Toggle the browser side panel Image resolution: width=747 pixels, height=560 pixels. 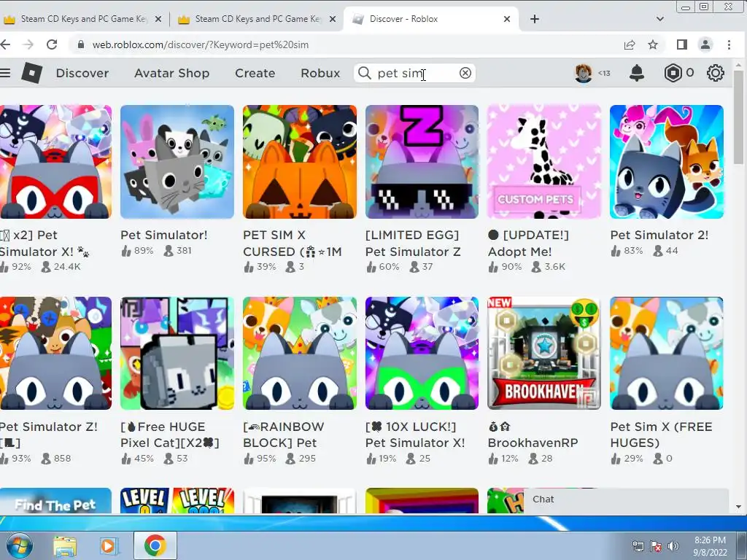tap(682, 44)
